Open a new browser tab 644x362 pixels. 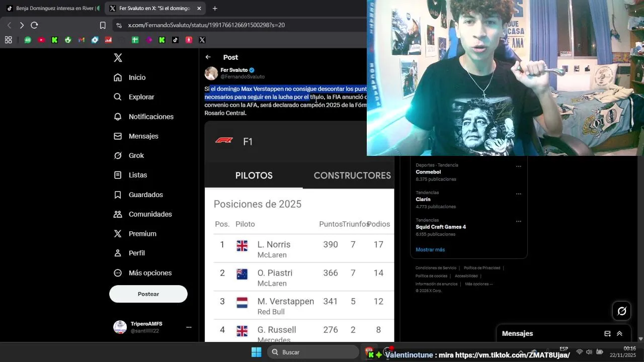(x=215, y=9)
